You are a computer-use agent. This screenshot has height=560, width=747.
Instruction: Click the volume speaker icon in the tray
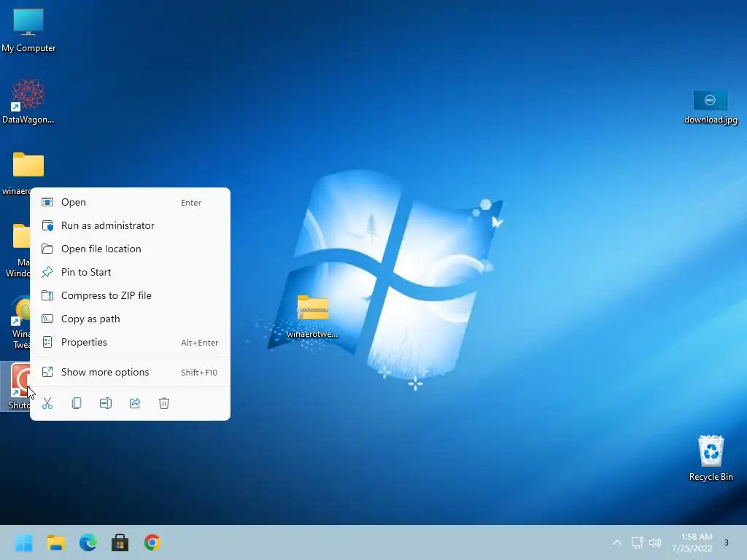pos(655,542)
